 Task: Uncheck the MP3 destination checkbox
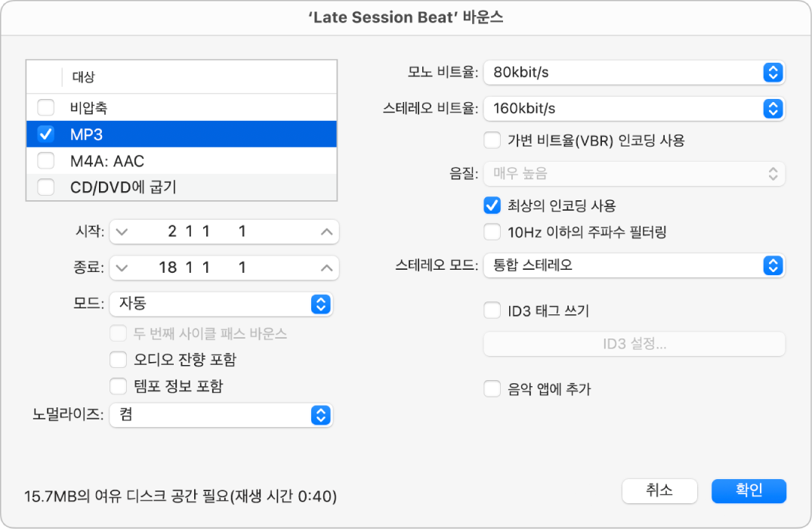46,135
